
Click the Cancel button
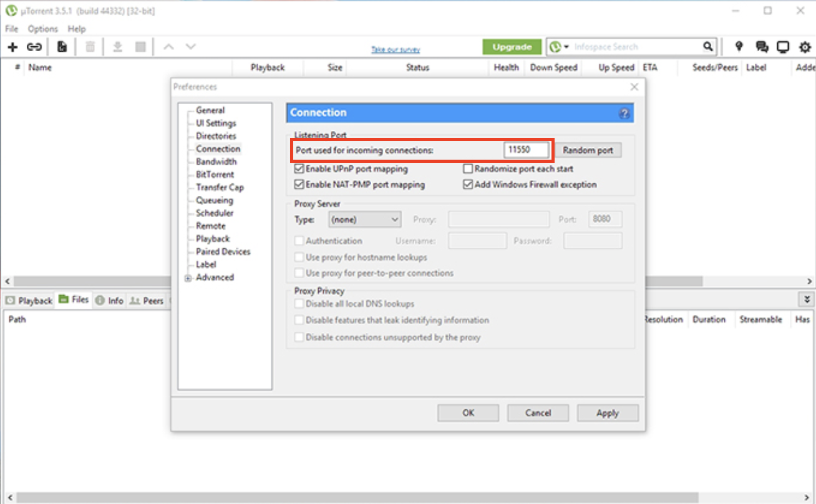pyautogui.click(x=538, y=413)
